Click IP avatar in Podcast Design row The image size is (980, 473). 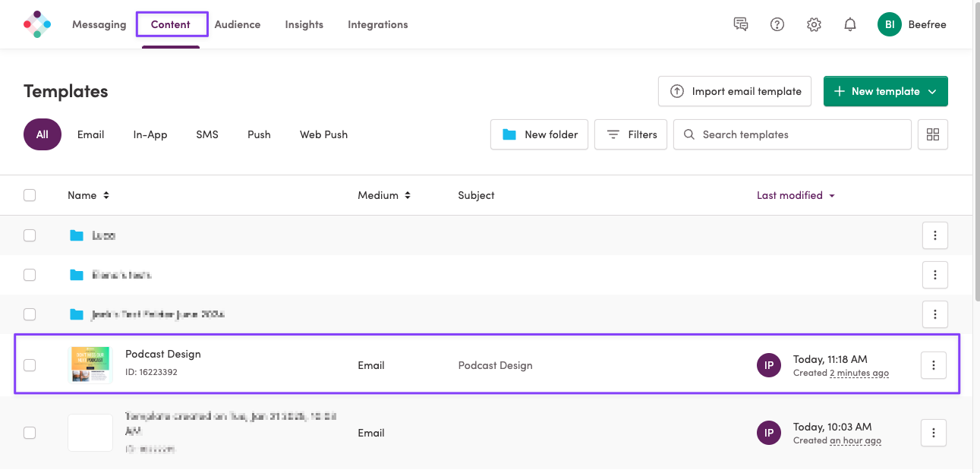point(769,365)
